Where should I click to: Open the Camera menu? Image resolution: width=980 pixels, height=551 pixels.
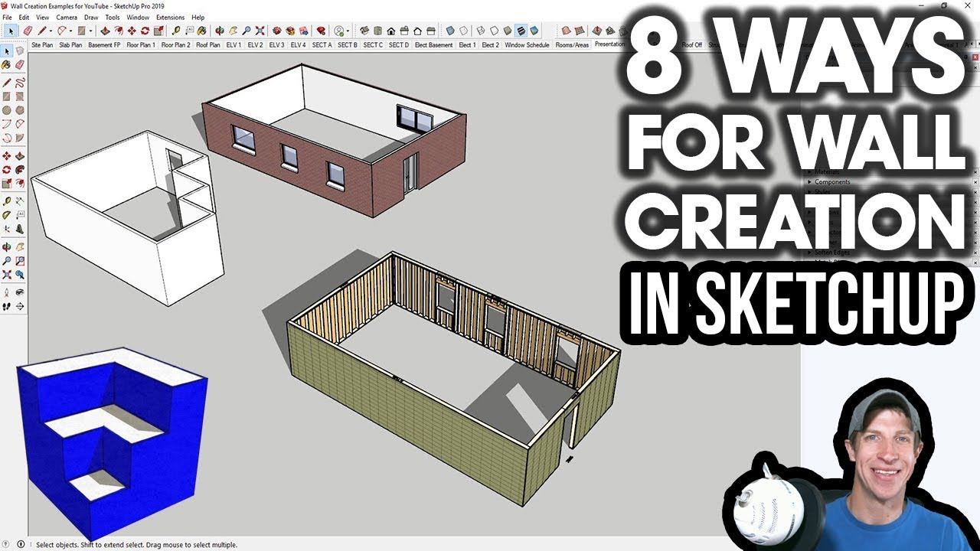click(67, 17)
